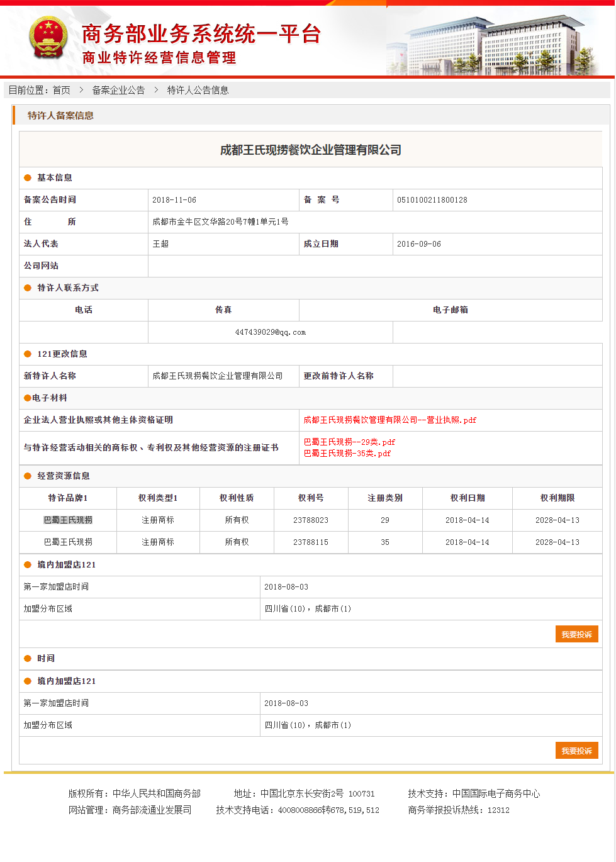
Task: Click orange bullet next to 时间
Action: 28,659
